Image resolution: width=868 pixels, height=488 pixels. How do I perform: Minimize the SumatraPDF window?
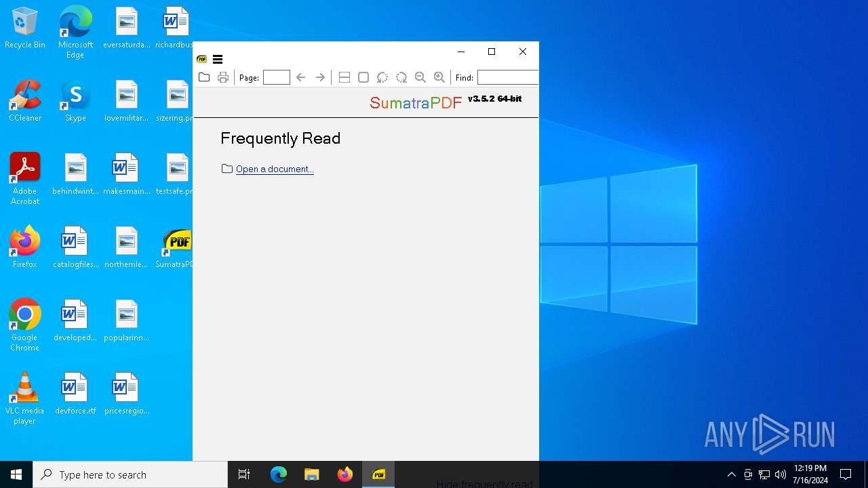click(461, 52)
